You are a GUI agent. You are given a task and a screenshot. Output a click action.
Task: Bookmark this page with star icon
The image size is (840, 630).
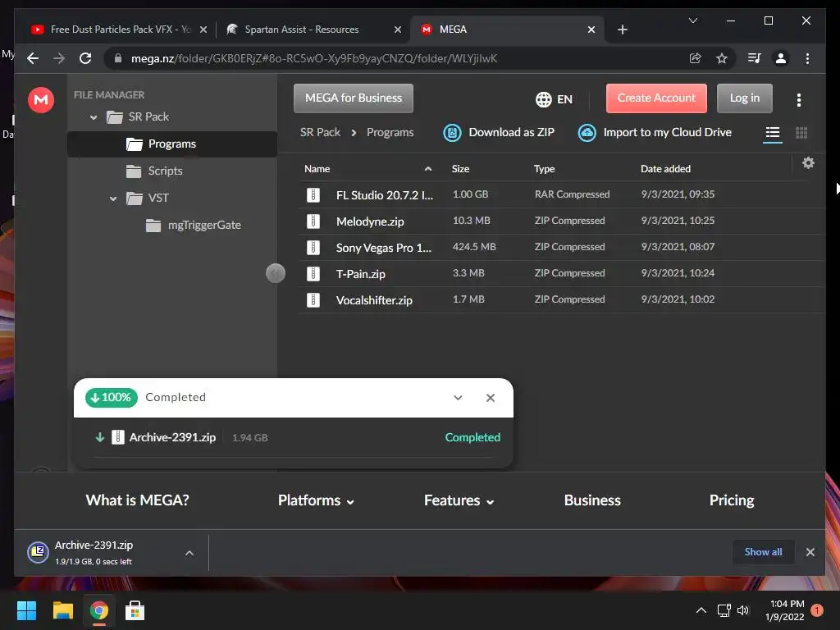pos(722,58)
